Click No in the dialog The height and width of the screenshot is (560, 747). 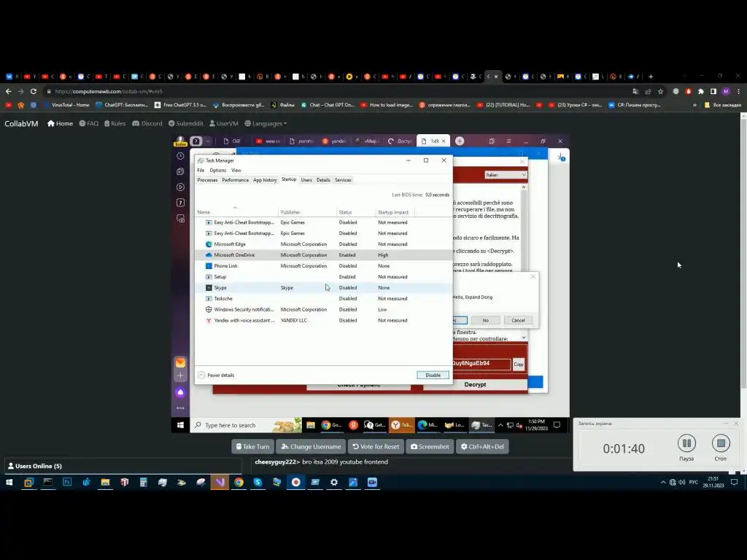point(485,321)
